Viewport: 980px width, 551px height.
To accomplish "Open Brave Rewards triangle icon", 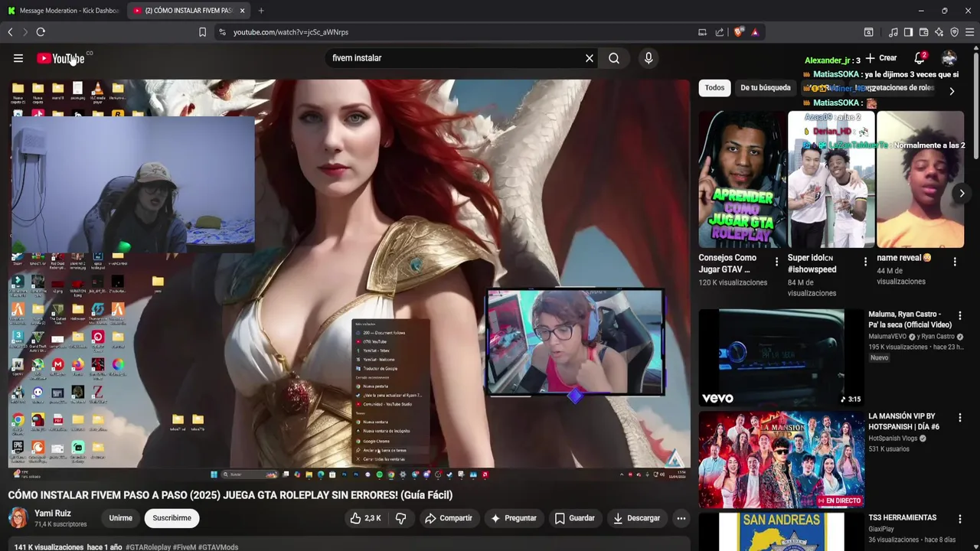I will tap(755, 32).
